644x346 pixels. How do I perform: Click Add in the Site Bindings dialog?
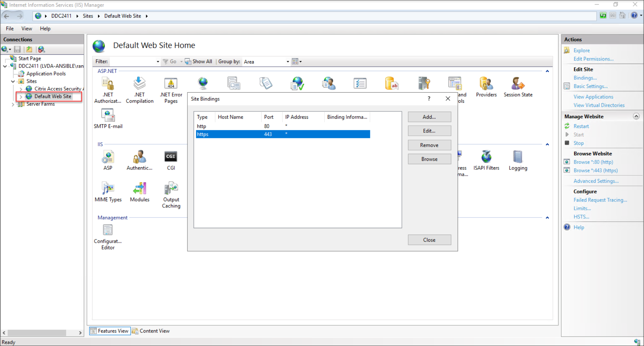tap(429, 117)
